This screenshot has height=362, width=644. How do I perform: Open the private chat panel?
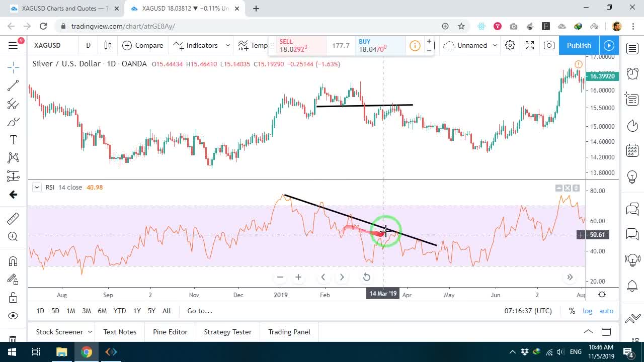click(x=632, y=234)
